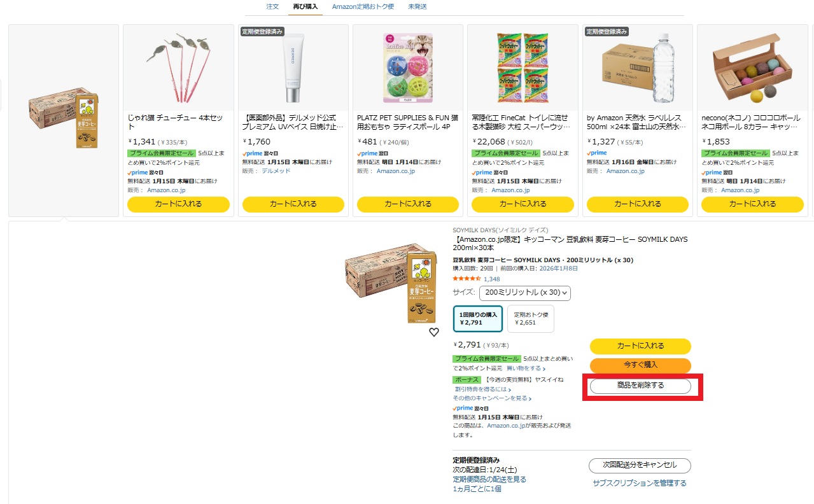The height and width of the screenshot is (504, 814).
Task: Open the 1,348 reviews count link
Action: (x=492, y=279)
